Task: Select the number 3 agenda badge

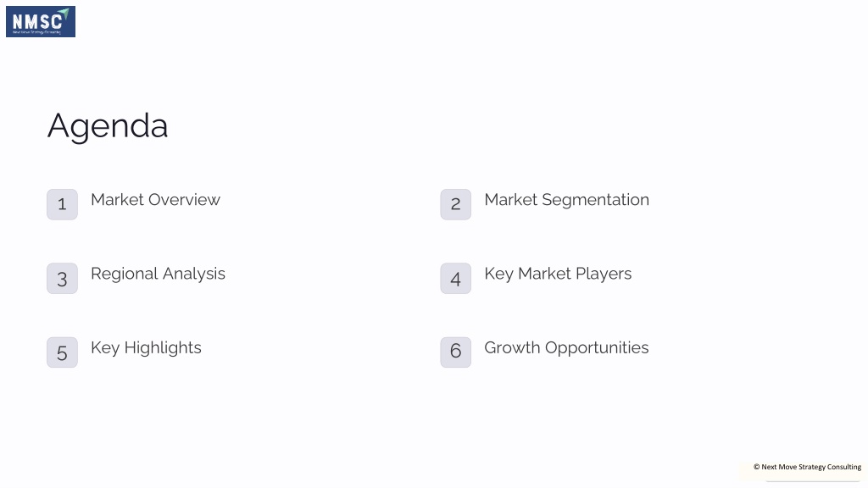Action: click(62, 278)
